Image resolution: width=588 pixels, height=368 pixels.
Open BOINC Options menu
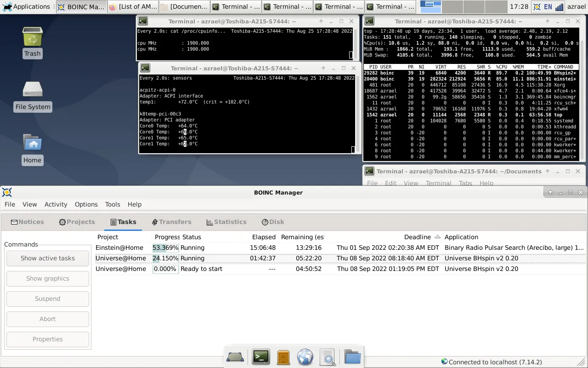86,204
